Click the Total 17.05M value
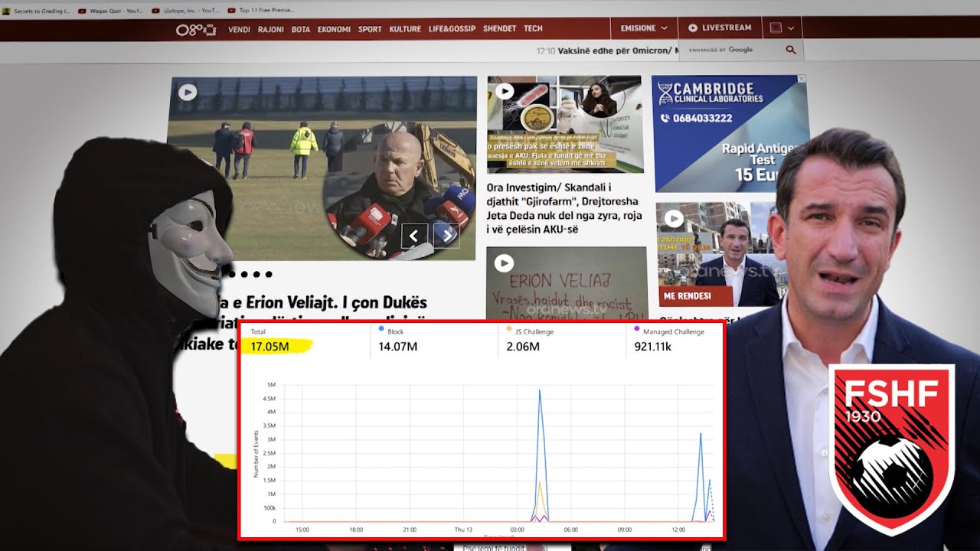980x551 pixels. 270,347
